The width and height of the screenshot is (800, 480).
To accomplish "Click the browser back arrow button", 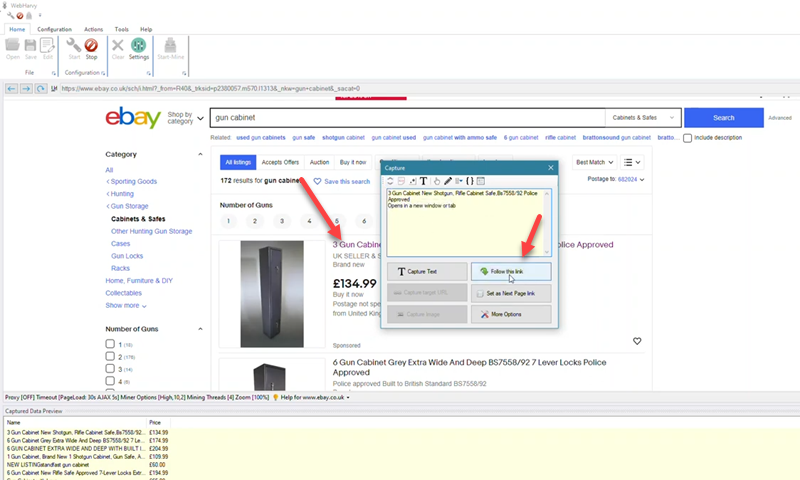I will click(x=12, y=88).
